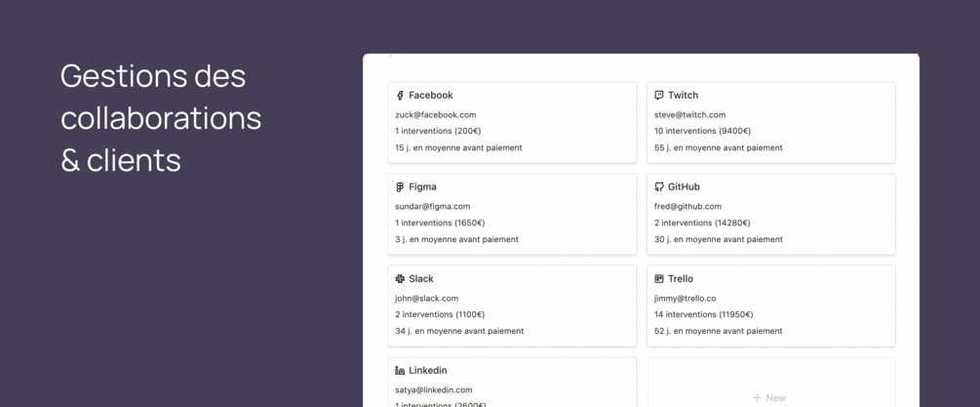Click the GitHub logo icon
This screenshot has height=407, width=980.
pos(659,187)
